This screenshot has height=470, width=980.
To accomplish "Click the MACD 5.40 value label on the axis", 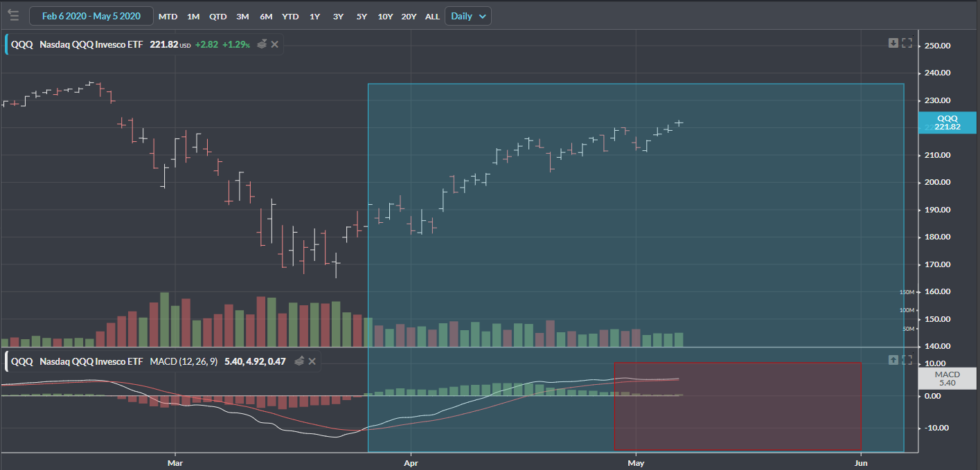I will pos(947,378).
